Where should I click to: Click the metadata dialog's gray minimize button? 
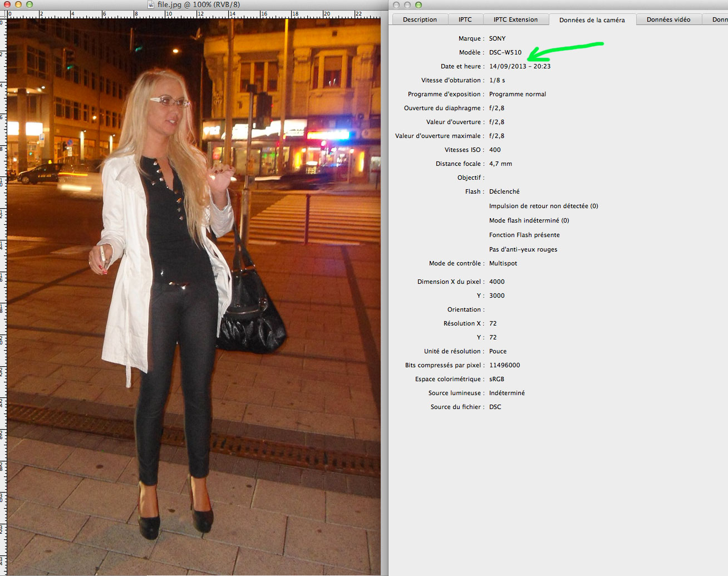click(407, 5)
